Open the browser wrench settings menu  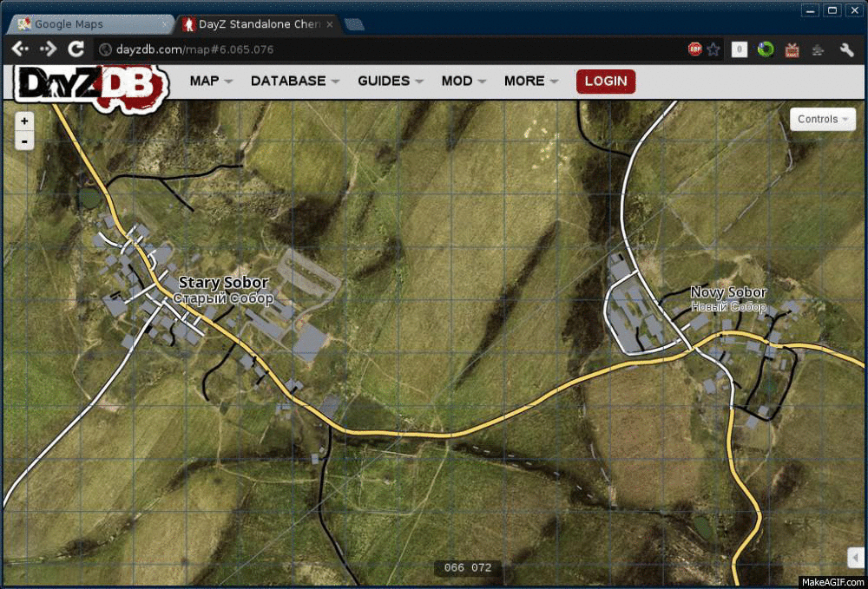point(845,49)
